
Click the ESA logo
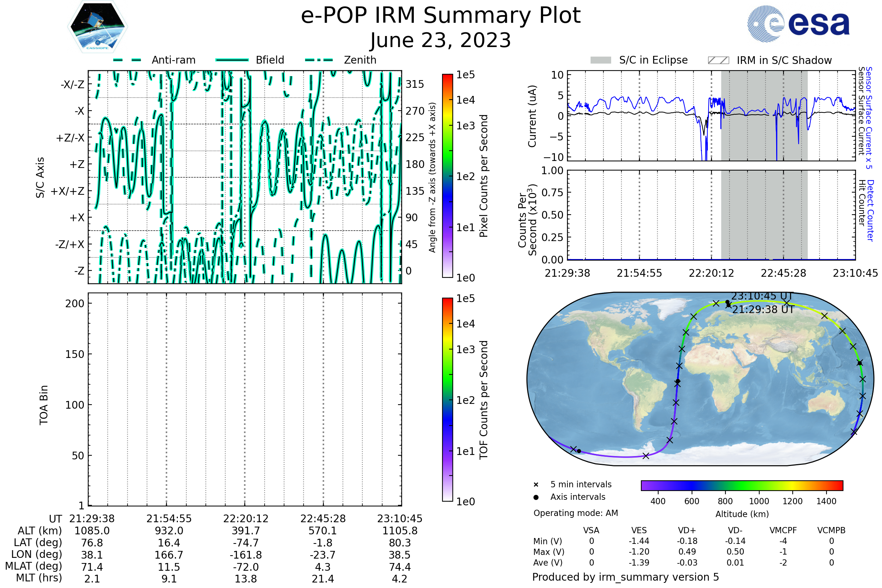(798, 24)
